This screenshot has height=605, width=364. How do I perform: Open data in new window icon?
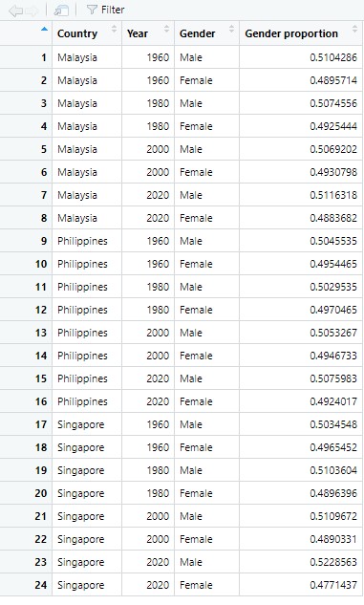61,11
